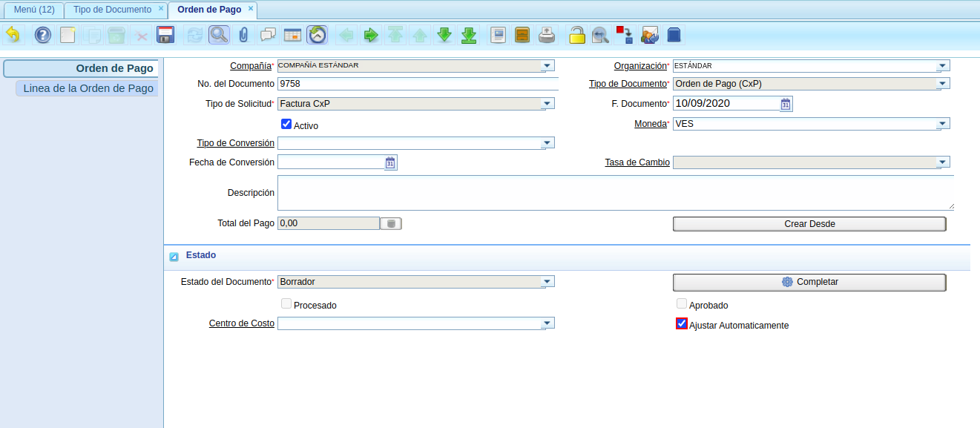Collapse the Estado section
Image resolution: width=980 pixels, height=428 pixels.
tap(174, 257)
